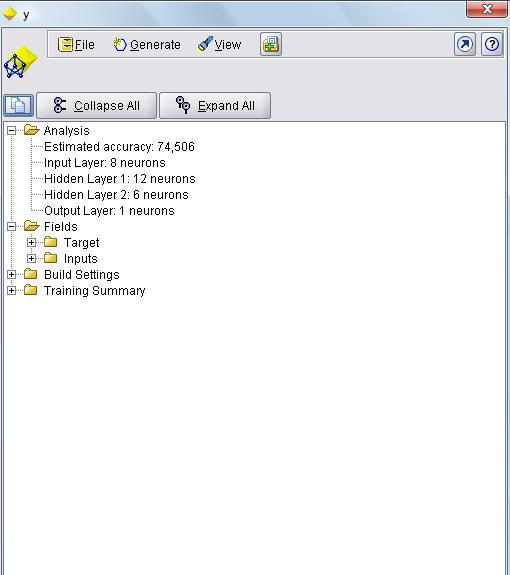Click Expand All button
The height and width of the screenshot is (575, 510).
click(215, 106)
